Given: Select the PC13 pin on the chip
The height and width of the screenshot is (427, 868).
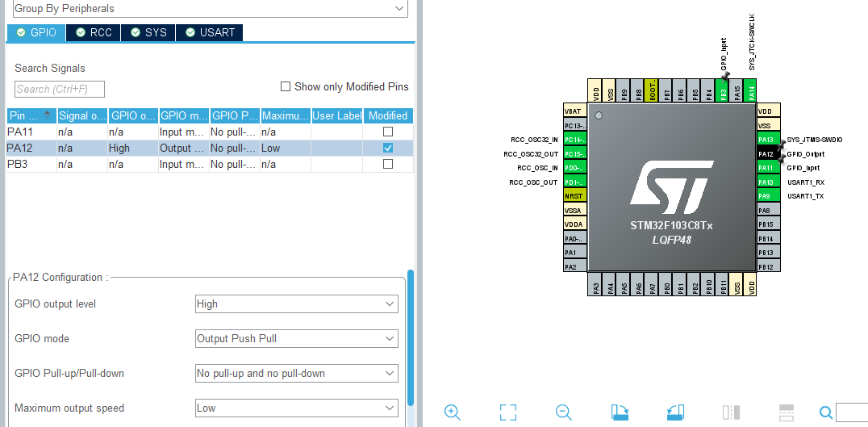Looking at the screenshot, I should click(574, 125).
